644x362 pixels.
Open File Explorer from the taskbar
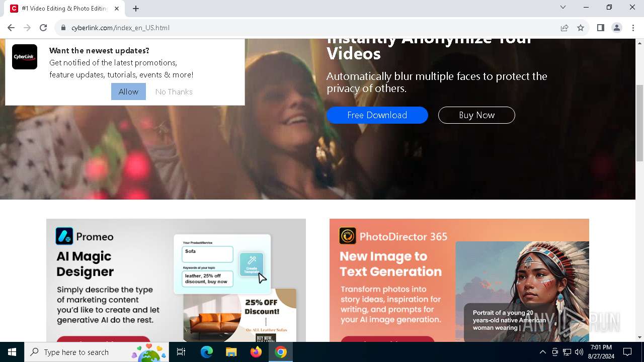231,352
